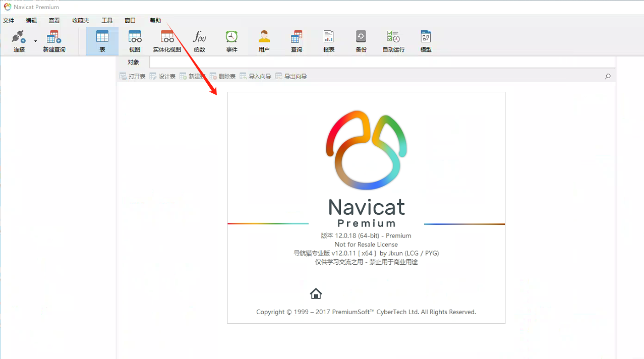644x359 pixels.
Task: Click 设计表 design table button
Action: (162, 76)
